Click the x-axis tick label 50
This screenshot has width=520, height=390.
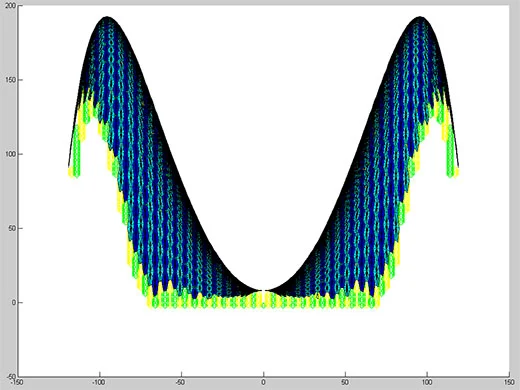pyautogui.click(x=345, y=382)
